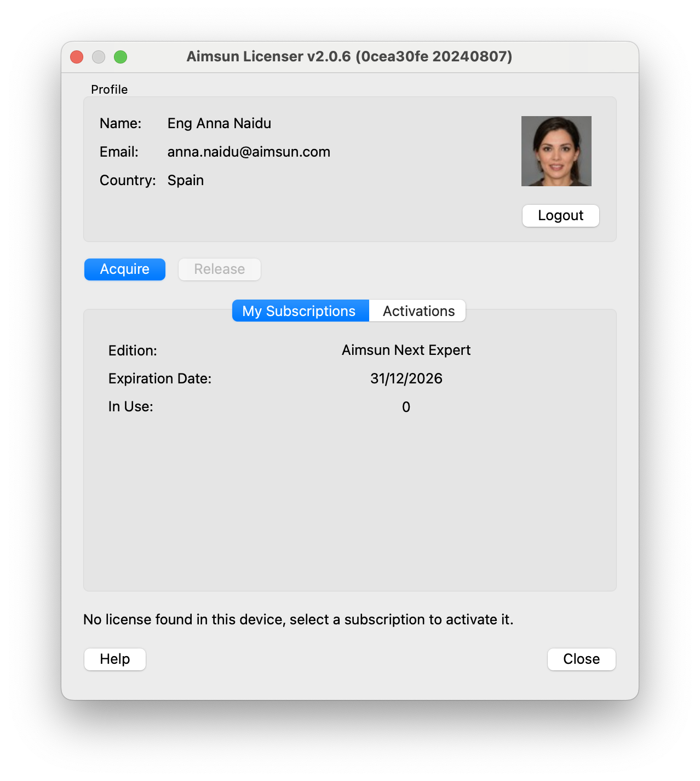This screenshot has height=781, width=700.
Task: Open the Help dialog
Action: [x=114, y=659]
